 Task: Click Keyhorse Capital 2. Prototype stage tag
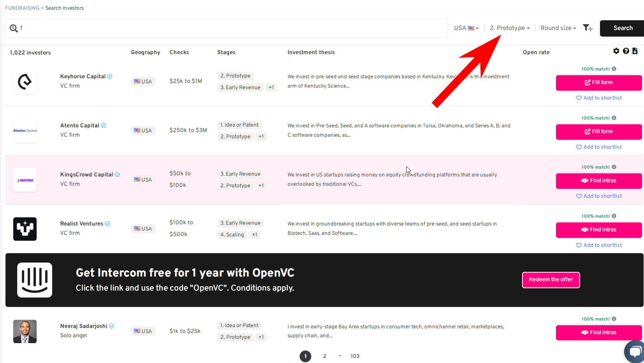(x=235, y=76)
